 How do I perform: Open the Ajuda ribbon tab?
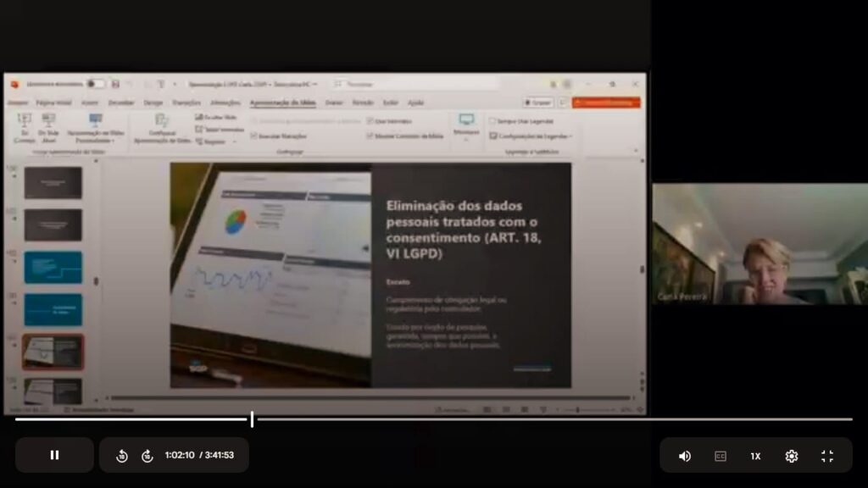pyautogui.click(x=415, y=103)
